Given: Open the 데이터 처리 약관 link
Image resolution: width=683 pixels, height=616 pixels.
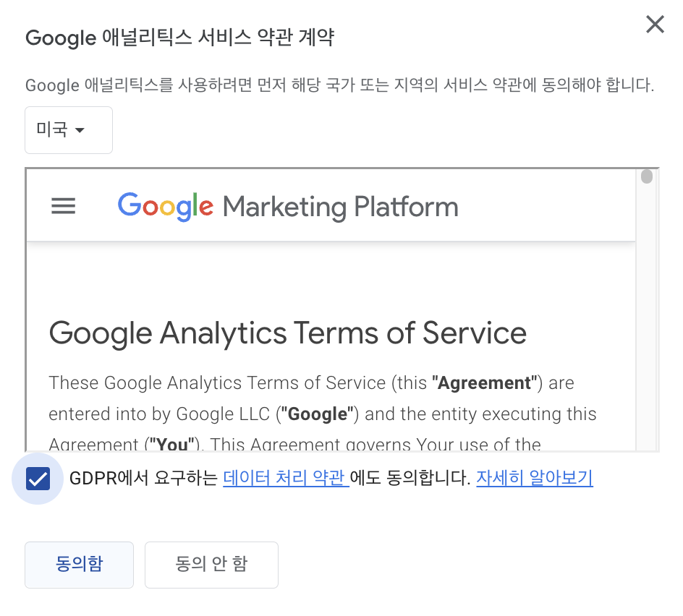Looking at the screenshot, I should tap(286, 478).
